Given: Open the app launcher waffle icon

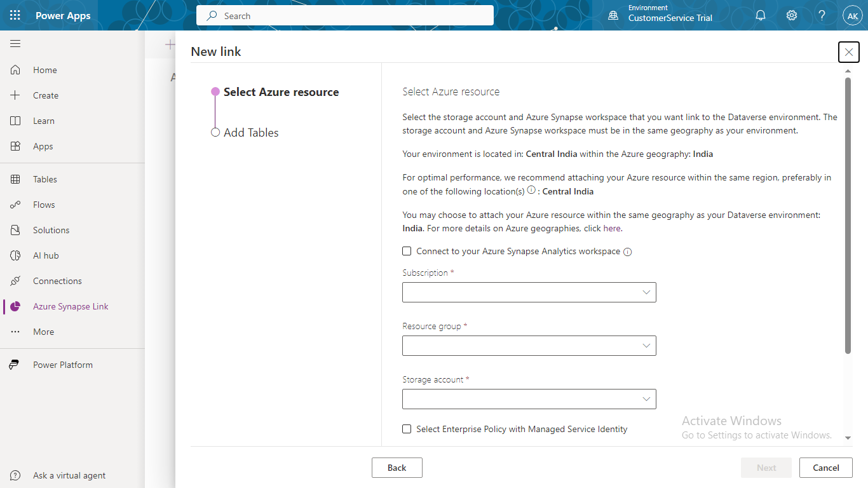Looking at the screenshot, I should click(15, 15).
